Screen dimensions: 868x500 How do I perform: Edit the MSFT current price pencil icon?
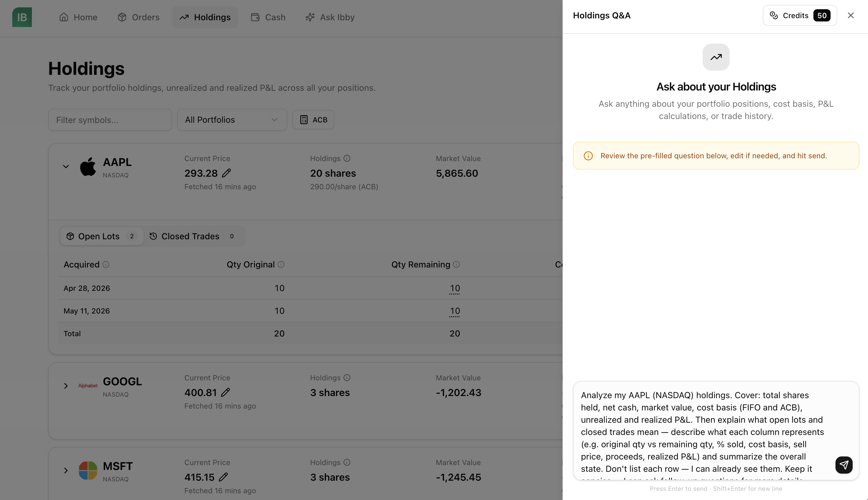[223, 477]
